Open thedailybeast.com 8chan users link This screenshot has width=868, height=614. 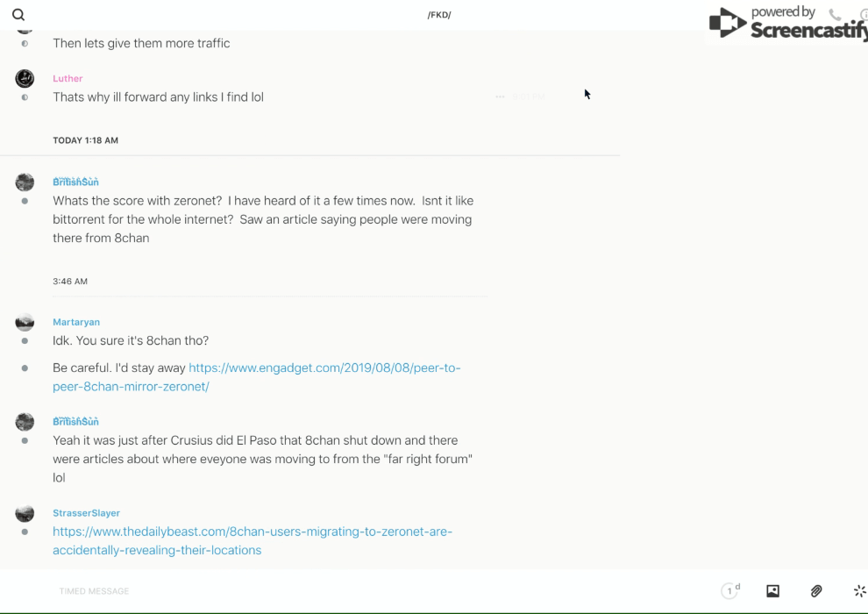[253, 532]
